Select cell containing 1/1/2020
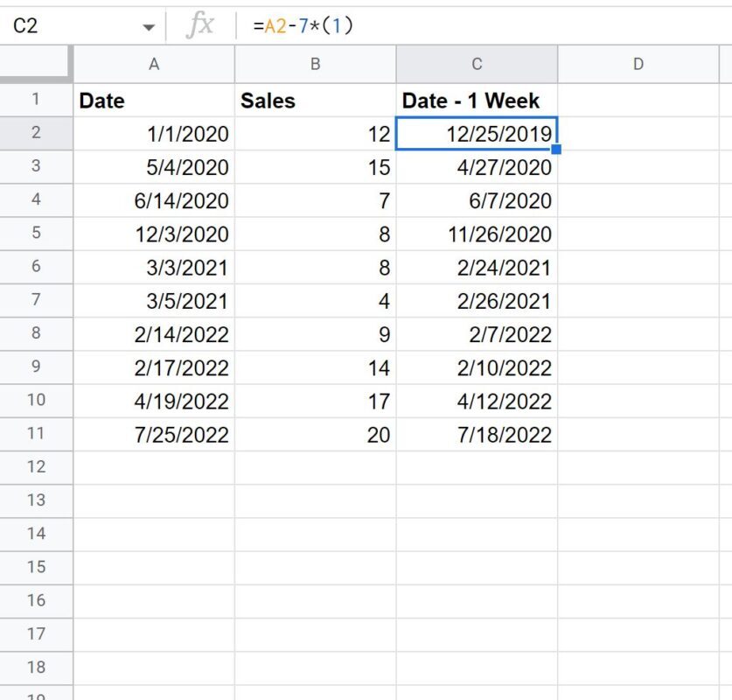 coord(154,134)
